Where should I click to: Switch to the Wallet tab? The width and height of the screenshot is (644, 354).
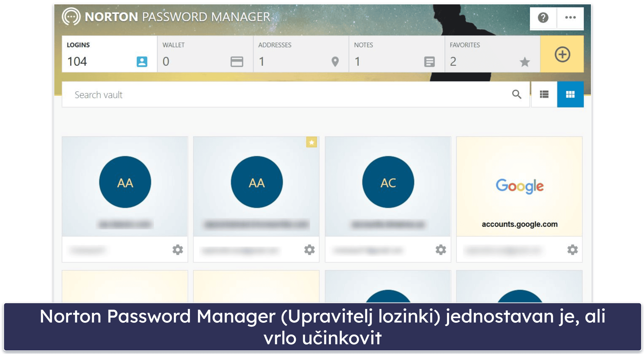click(x=205, y=54)
